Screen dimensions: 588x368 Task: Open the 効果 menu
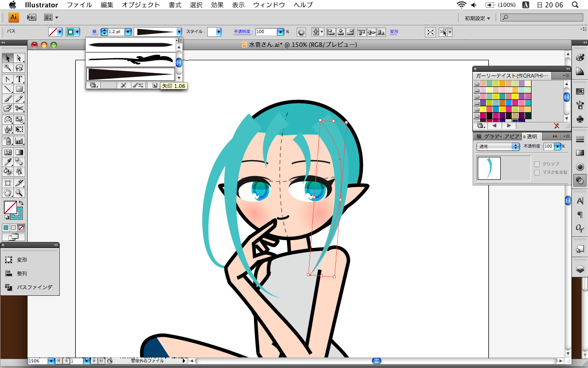point(217,5)
